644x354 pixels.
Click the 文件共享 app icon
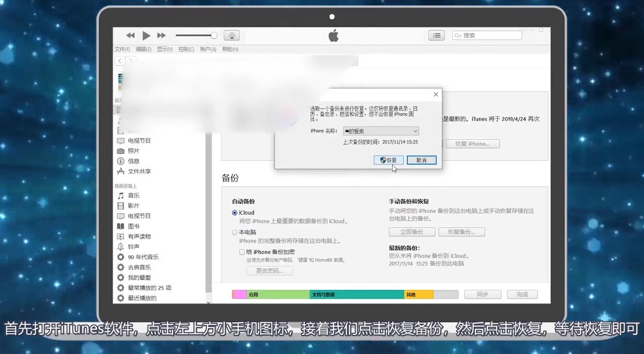pos(120,171)
